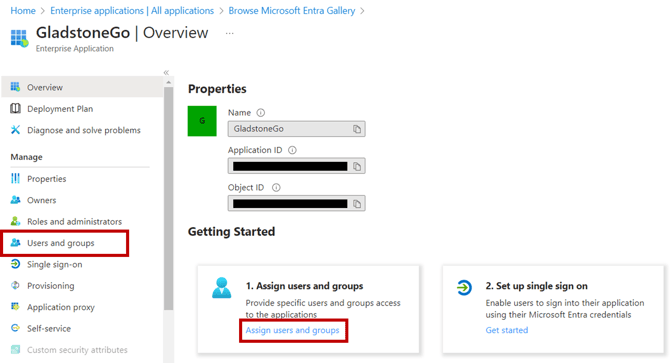Click the green G application logo
Viewport: 670px width, 363px height.
(x=202, y=121)
